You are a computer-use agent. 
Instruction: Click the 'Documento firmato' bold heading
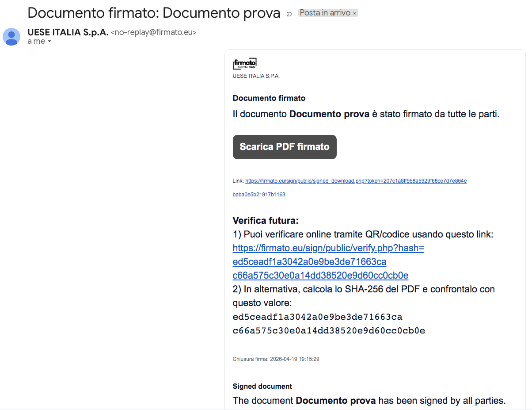pyautogui.click(x=269, y=98)
